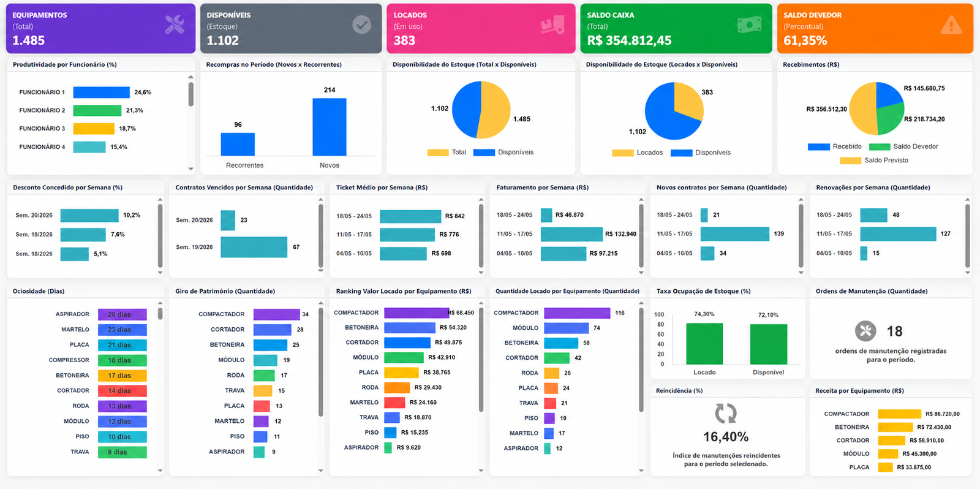Click the 11/05 - 17/05 Faturamento bar

point(571,234)
